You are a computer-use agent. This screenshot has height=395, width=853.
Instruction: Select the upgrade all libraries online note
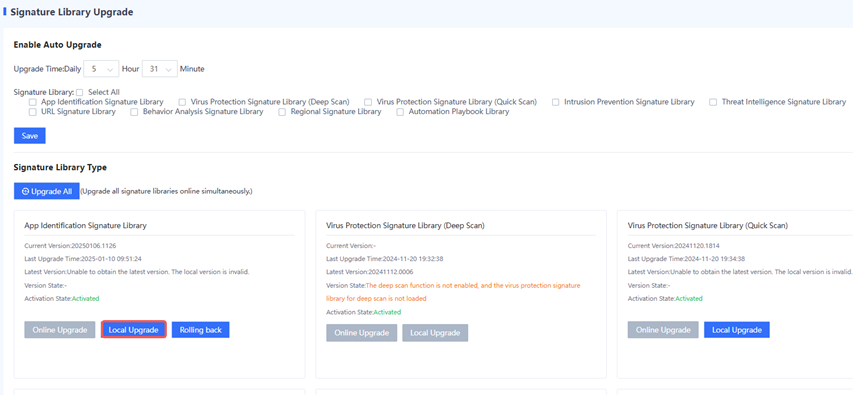tap(166, 192)
